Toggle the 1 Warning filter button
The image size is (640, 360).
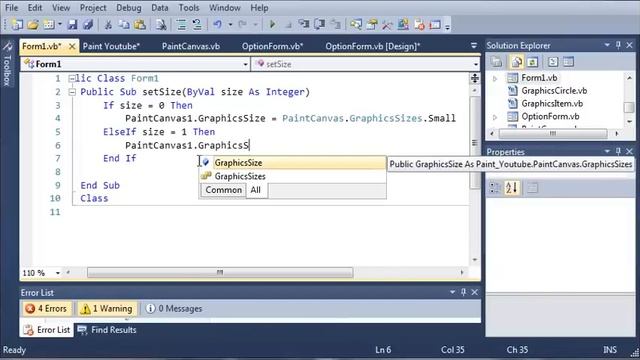coord(106,309)
